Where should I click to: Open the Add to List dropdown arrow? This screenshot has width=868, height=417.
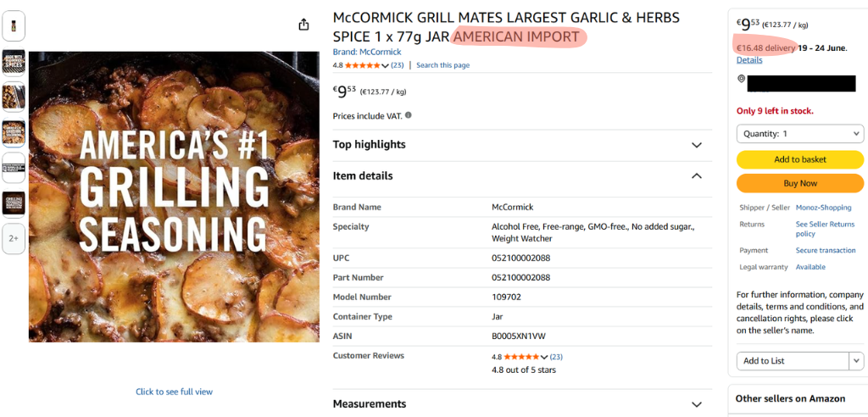(856, 360)
